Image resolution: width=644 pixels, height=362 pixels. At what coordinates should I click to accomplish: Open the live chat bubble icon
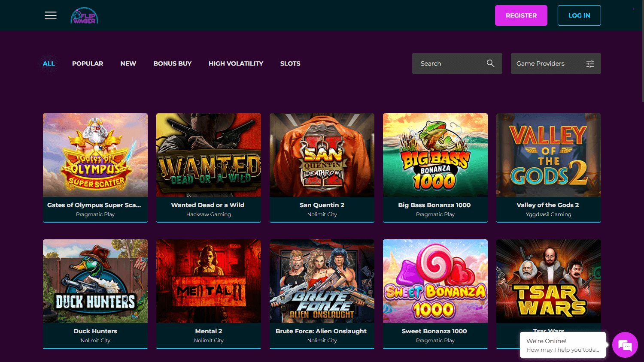[x=625, y=345]
